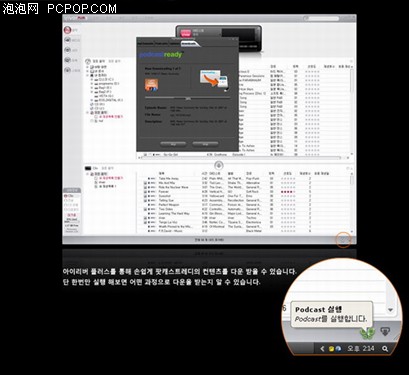Select the highlighted white tab in podcast dialog
This screenshot has height=375, width=409.
coord(190,43)
